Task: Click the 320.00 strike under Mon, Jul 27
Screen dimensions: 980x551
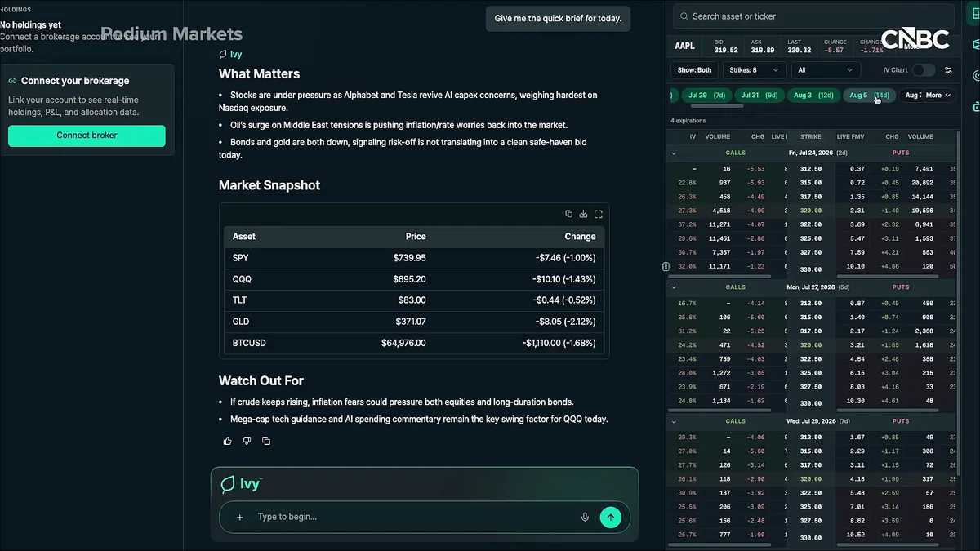Action: (x=811, y=345)
